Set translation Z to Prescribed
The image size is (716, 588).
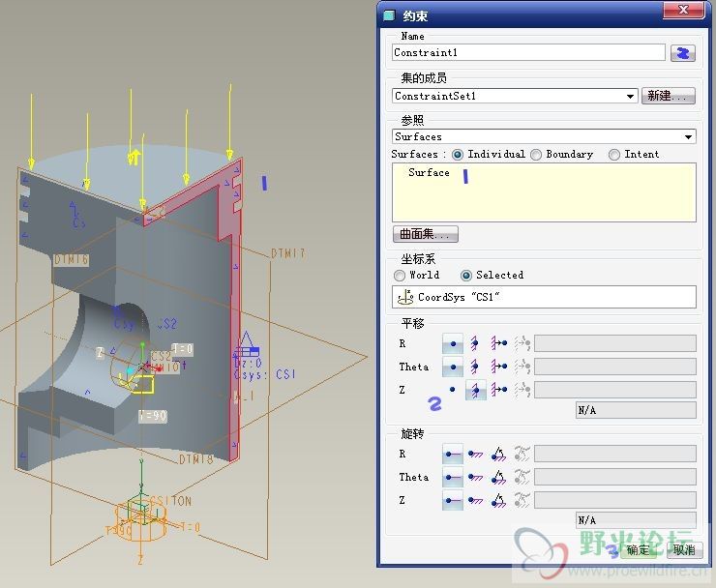tap(499, 390)
